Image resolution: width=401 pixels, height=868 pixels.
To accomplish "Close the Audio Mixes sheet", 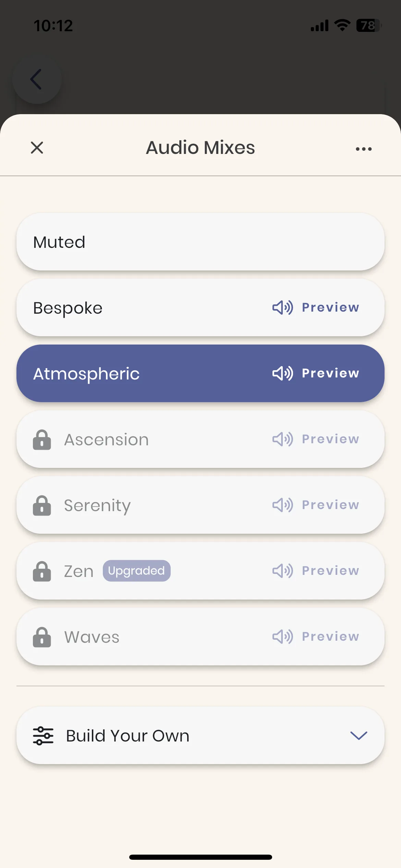I will point(37,148).
